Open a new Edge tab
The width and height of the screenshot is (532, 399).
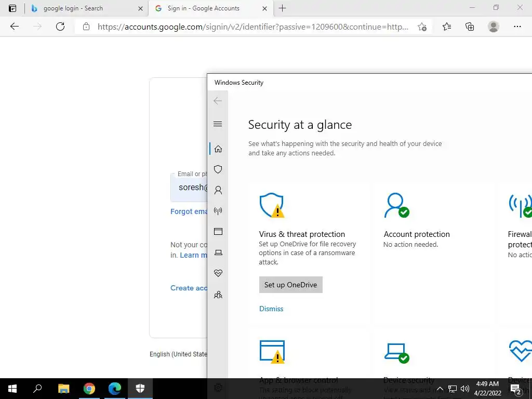(282, 8)
